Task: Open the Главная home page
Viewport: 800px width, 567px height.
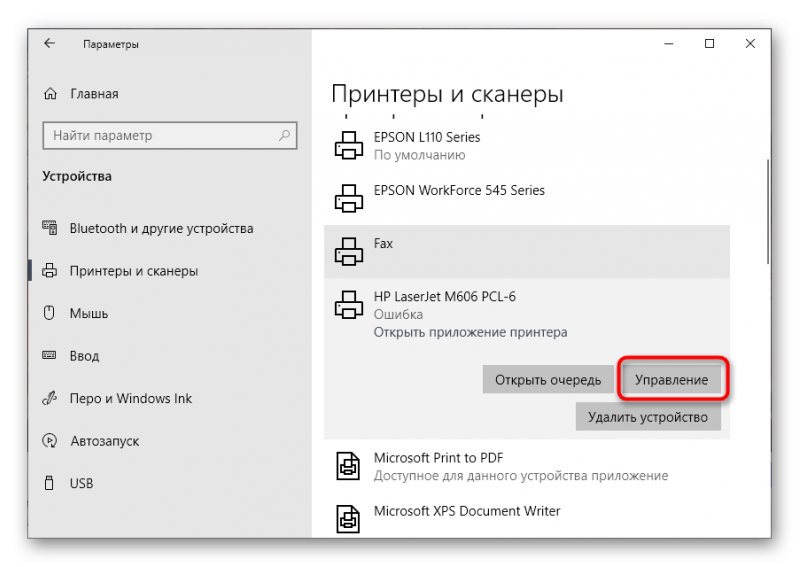Action: point(94,94)
